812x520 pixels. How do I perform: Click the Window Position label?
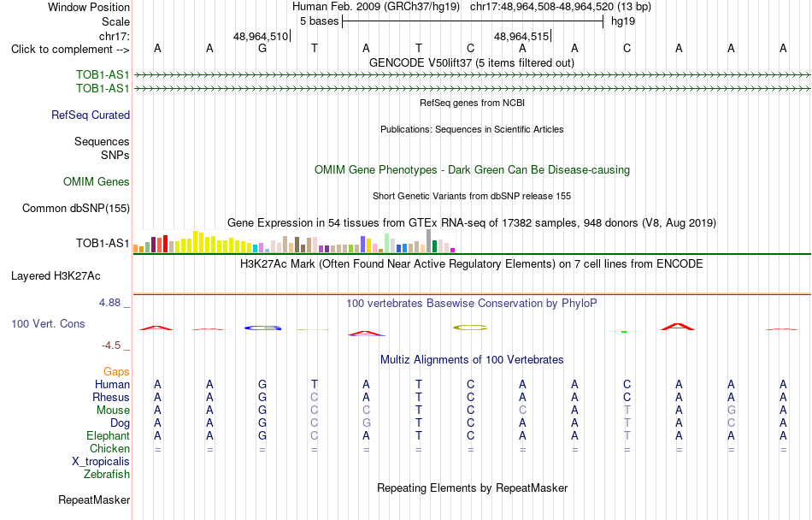click(x=89, y=7)
